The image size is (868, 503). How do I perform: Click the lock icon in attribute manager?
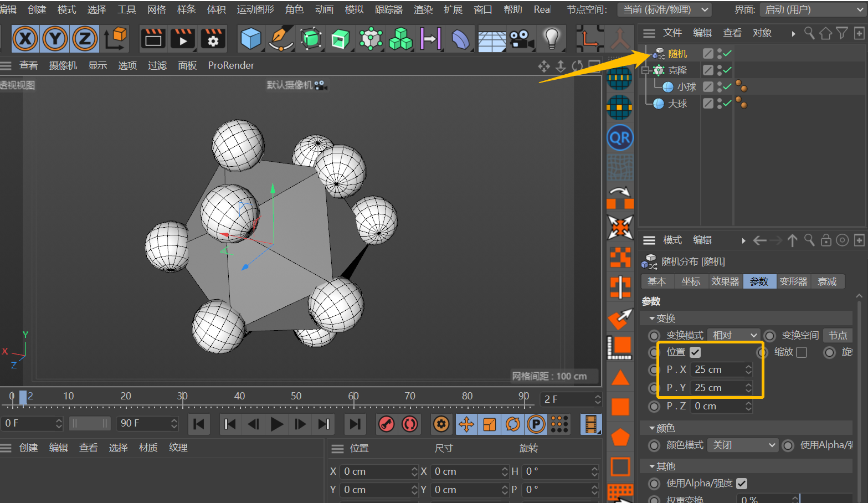click(826, 240)
